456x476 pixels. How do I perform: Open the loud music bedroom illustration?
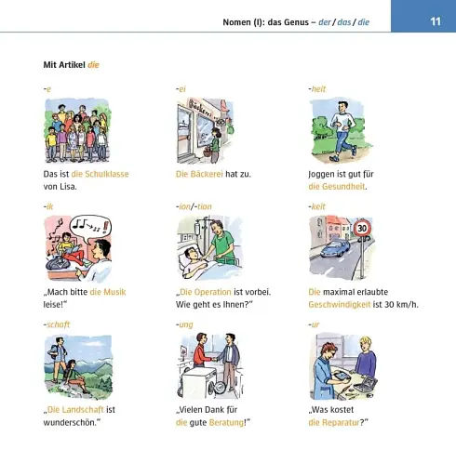pyautogui.click(x=78, y=248)
